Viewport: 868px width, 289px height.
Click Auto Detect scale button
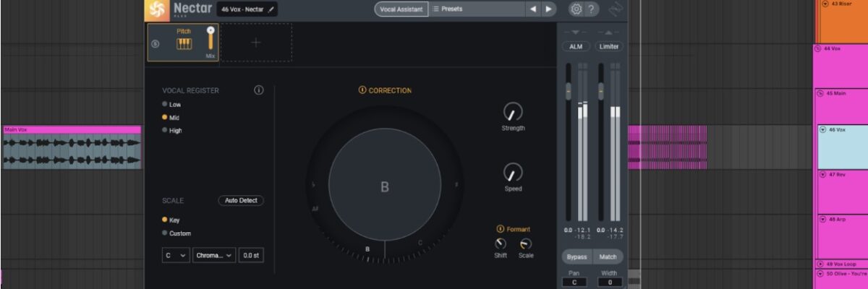pos(241,200)
